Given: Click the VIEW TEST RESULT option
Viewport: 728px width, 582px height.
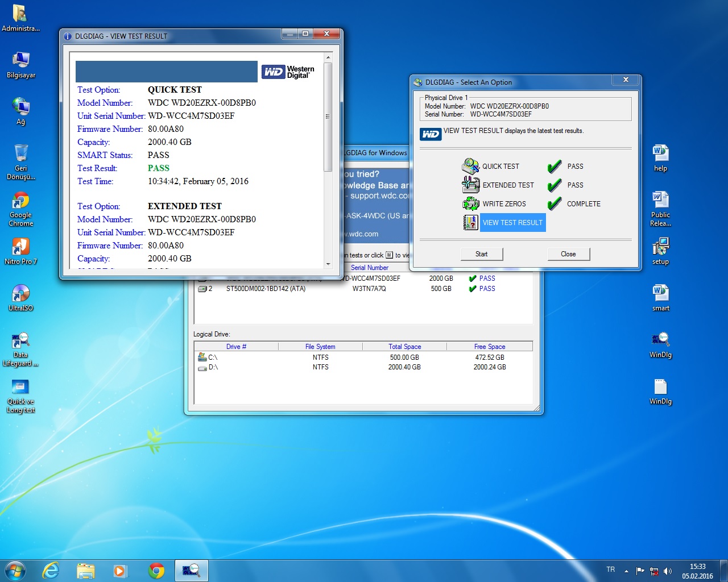Looking at the screenshot, I should point(512,223).
